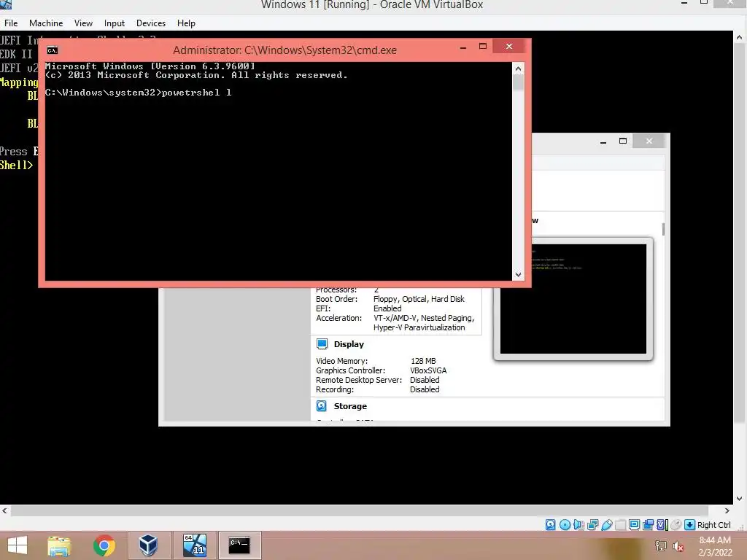Click the '128 MB' video memory value

click(423, 361)
